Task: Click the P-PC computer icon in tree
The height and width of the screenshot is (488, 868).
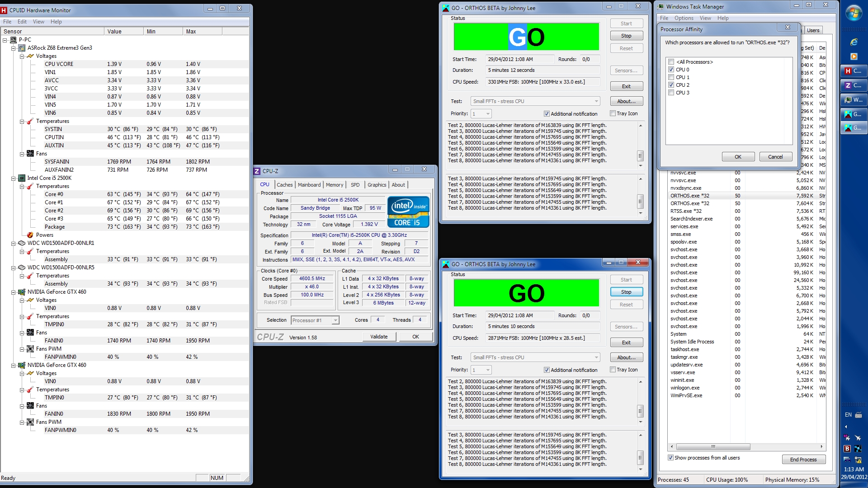Action: click(x=13, y=40)
